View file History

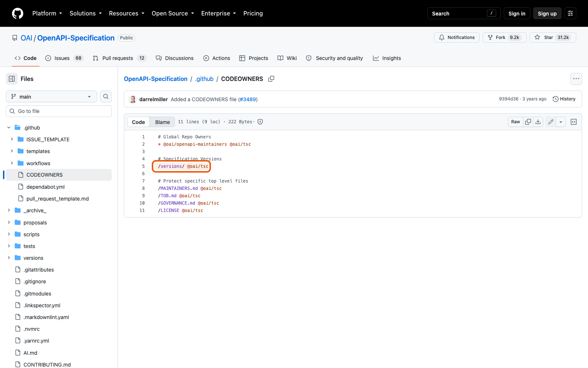[564, 99]
